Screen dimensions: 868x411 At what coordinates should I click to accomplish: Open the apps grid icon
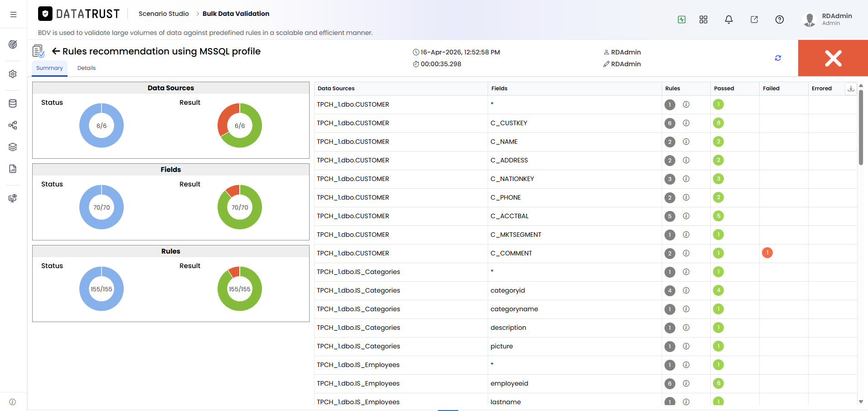(x=703, y=20)
